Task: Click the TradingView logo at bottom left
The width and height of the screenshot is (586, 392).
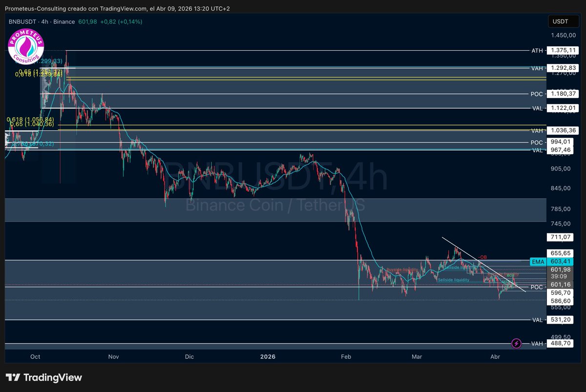Action: (44, 377)
